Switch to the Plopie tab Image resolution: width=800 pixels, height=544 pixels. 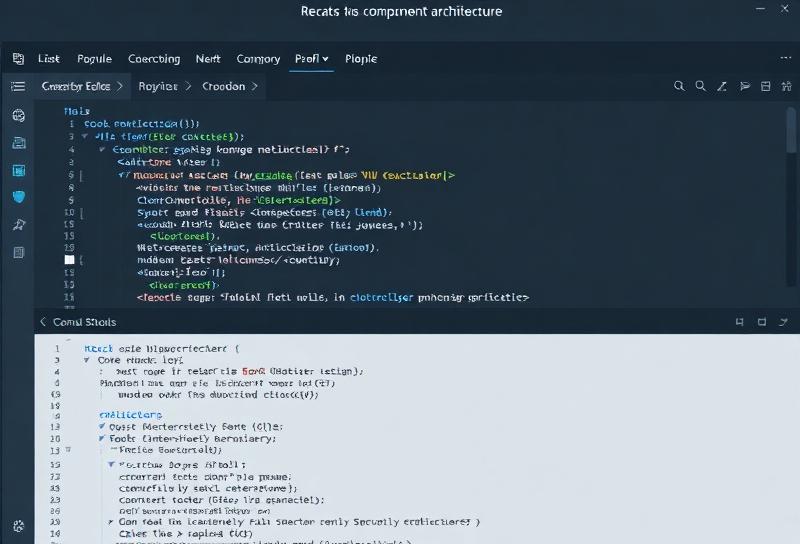pyautogui.click(x=361, y=59)
